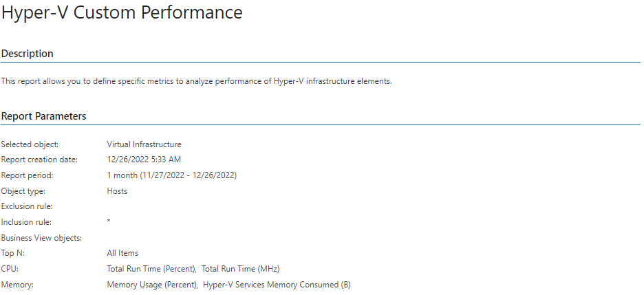Click the Exclusion rule label
This screenshot has height=295, width=644.
point(27,206)
